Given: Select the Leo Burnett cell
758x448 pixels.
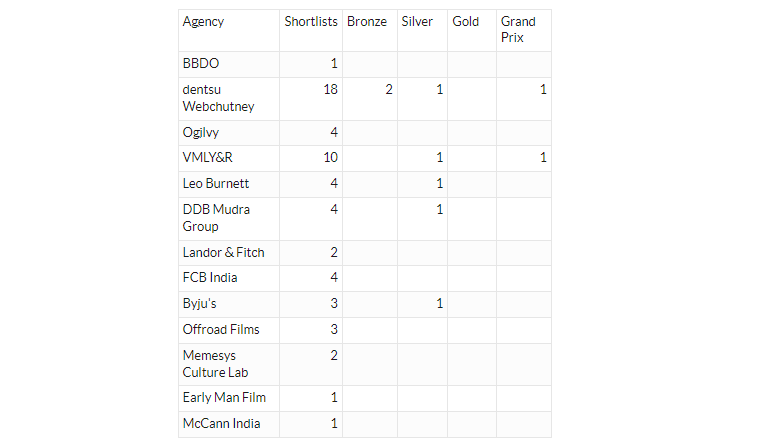Looking at the screenshot, I should point(229,184).
